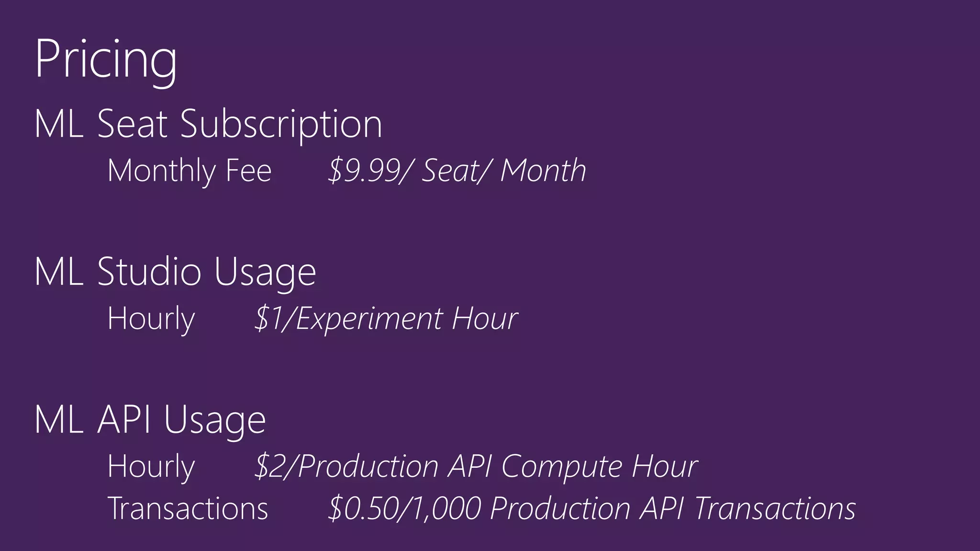This screenshot has height=551, width=980.
Task: Click the word Studio in the second heading
Action: (149, 272)
